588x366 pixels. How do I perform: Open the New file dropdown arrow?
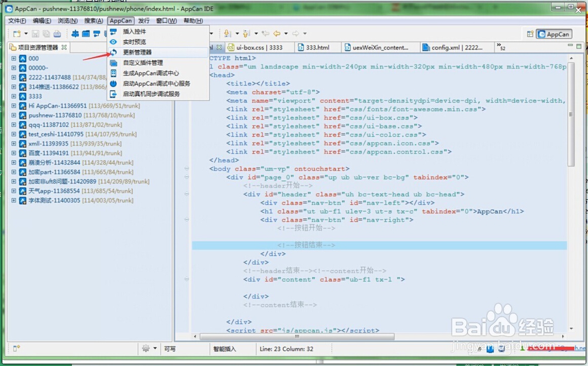tap(26, 34)
